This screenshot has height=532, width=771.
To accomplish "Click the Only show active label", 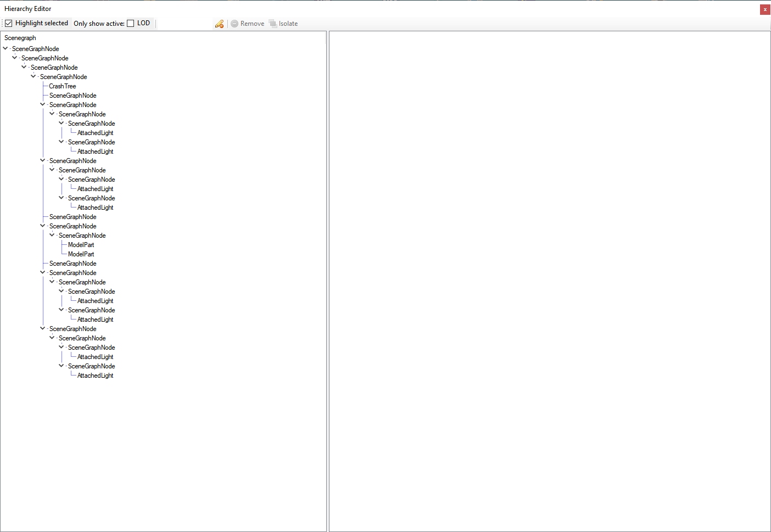I will pyautogui.click(x=99, y=24).
